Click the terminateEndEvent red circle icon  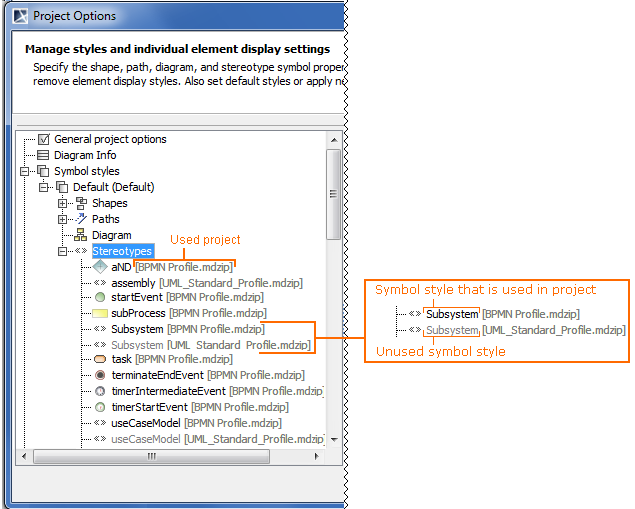100,375
